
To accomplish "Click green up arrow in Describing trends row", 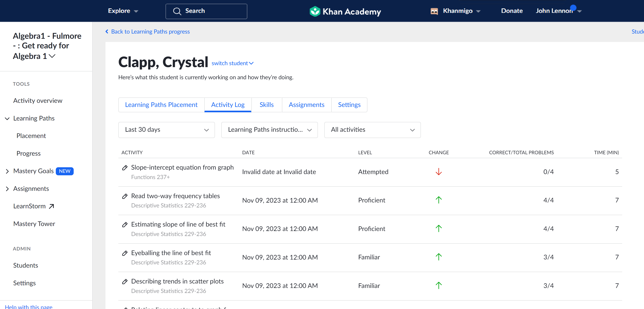I will (439, 285).
